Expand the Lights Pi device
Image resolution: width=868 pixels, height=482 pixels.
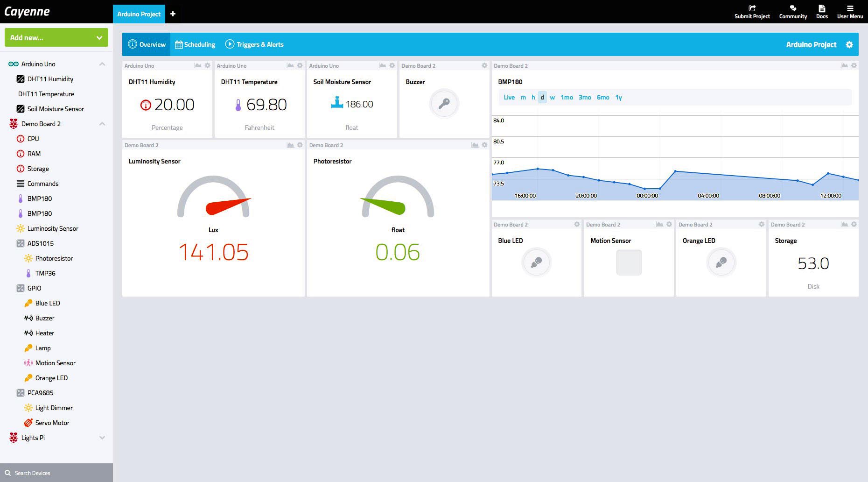(x=102, y=438)
